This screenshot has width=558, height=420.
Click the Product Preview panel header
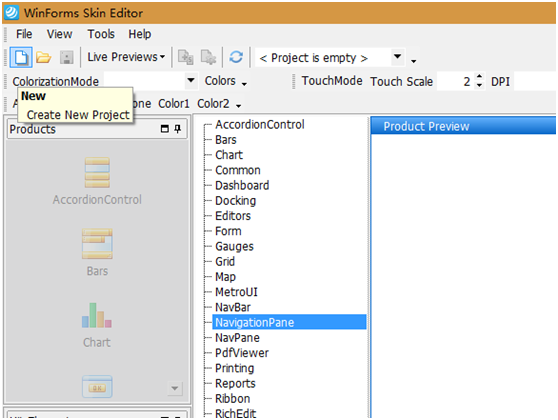[463, 126]
